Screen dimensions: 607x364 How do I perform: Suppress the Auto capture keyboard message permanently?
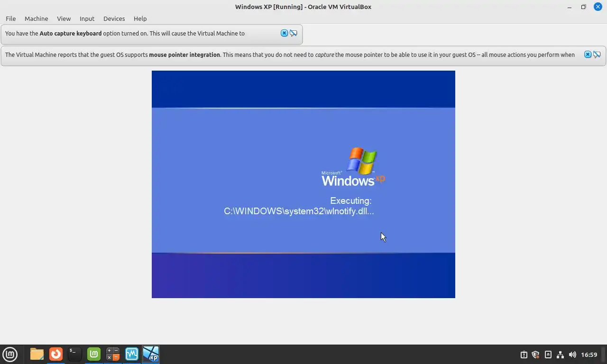(294, 33)
